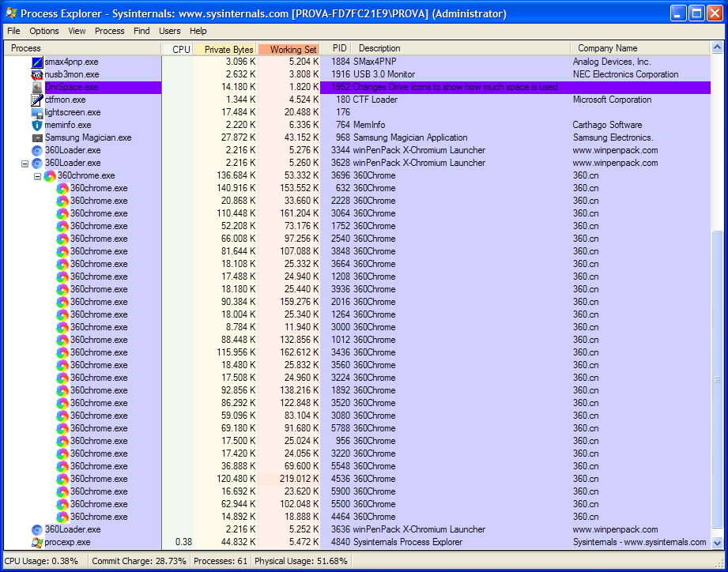This screenshot has height=572, width=728.
Task: Sort by the CPU column header
Action: click(178, 49)
